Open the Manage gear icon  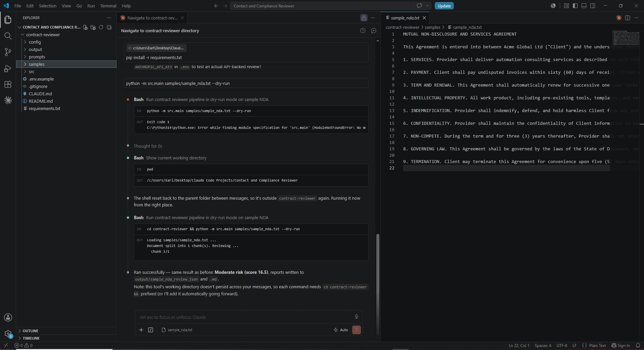[x=8, y=334]
